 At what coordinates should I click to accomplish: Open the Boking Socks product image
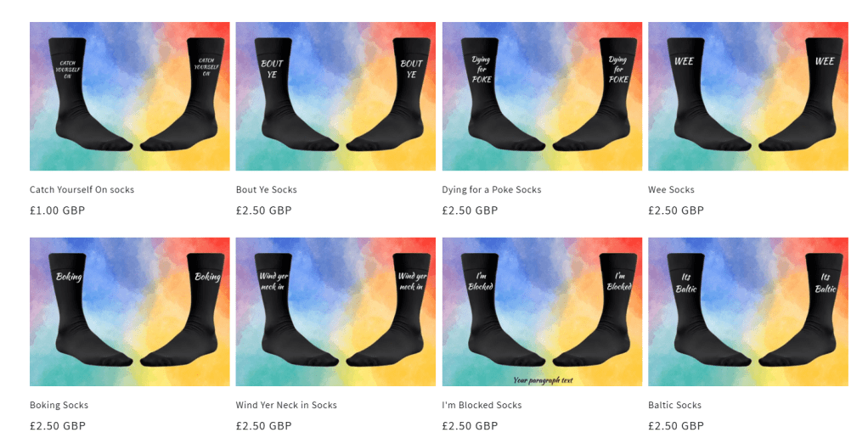(130, 312)
